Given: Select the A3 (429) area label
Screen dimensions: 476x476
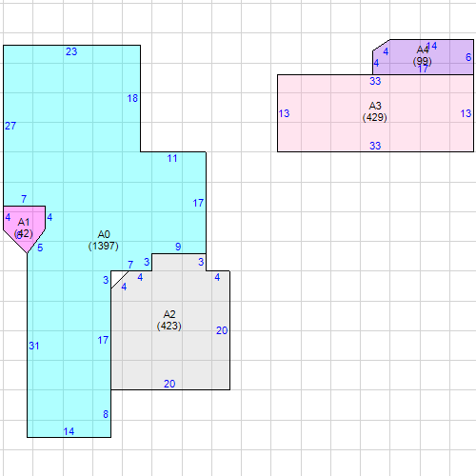Looking at the screenshot, I should click(x=375, y=111).
